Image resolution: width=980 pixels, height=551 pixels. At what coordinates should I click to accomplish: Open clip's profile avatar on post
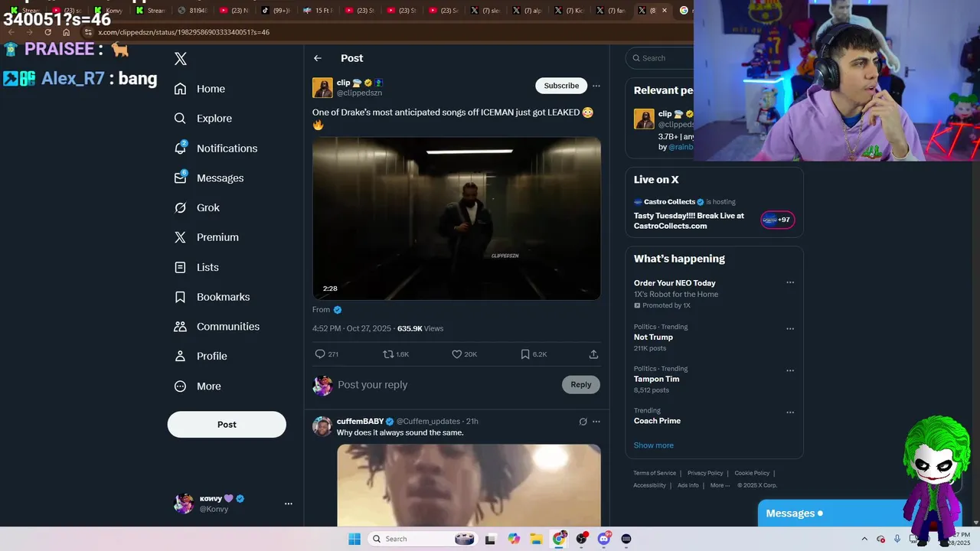click(x=322, y=88)
